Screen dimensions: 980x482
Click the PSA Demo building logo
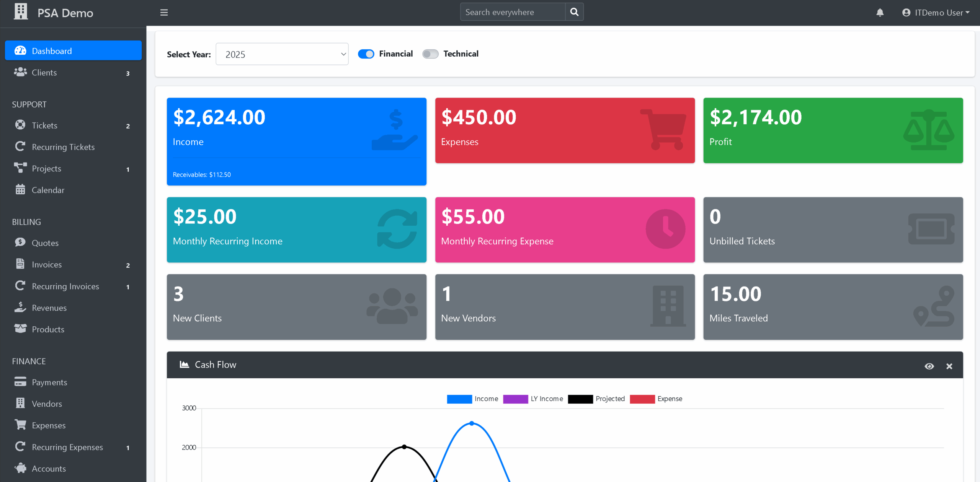click(21, 11)
